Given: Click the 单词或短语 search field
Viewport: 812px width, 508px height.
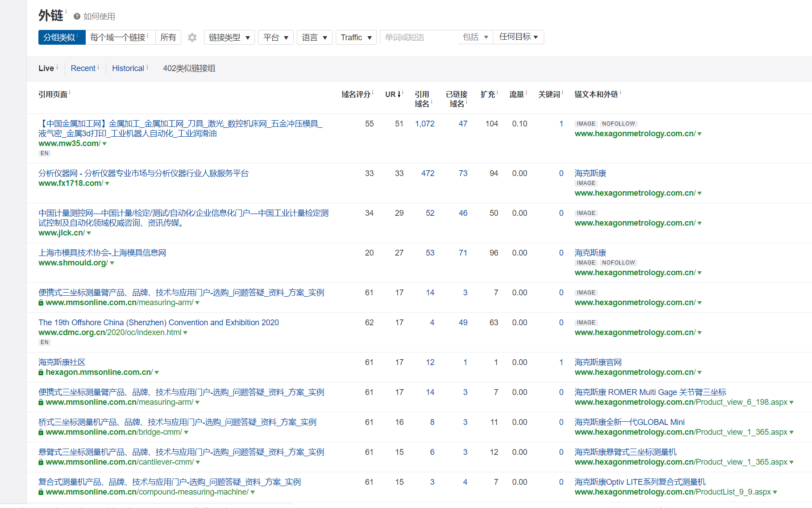Looking at the screenshot, I should [419, 38].
